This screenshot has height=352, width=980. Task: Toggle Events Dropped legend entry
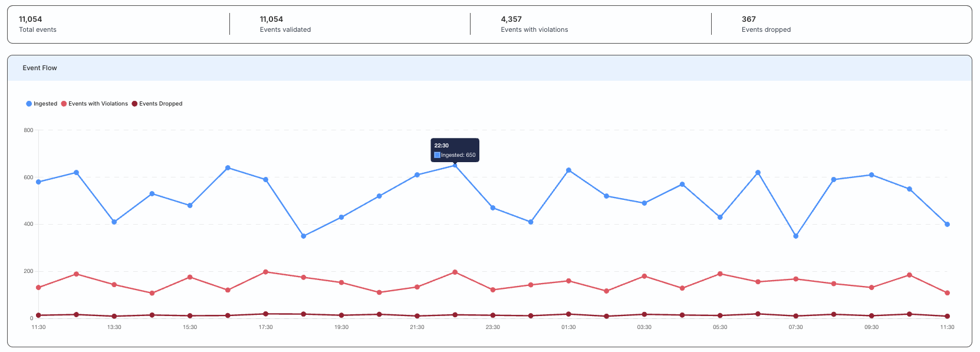click(x=157, y=104)
